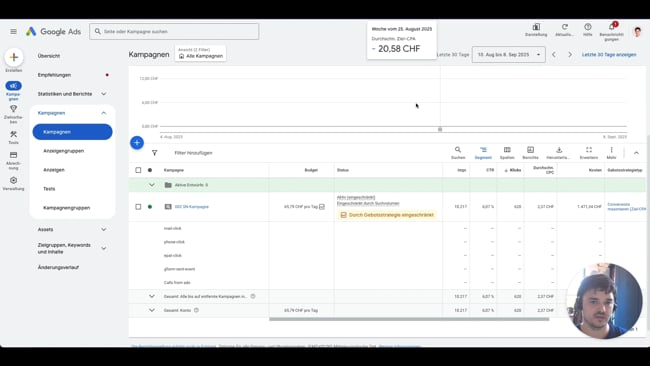650x366 pixels.
Task: Click the Aktiv (eingeschränkt) status link
Action: point(356,197)
